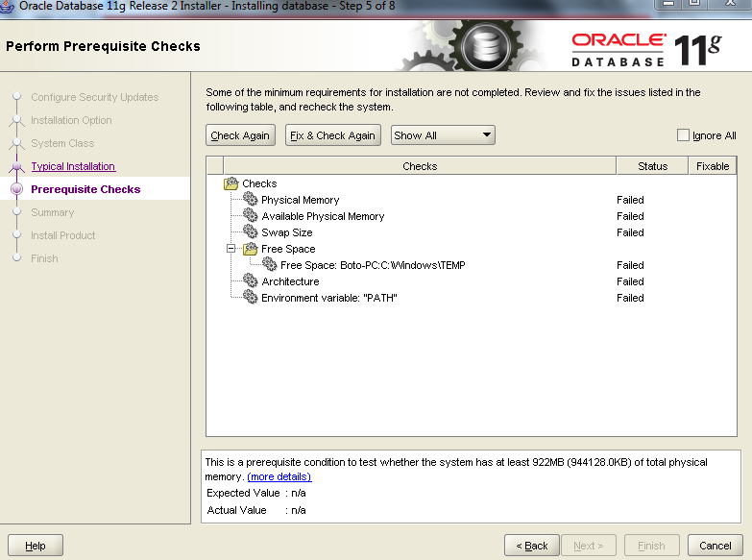Image resolution: width=752 pixels, height=560 pixels.
Task: Click the gear icon beside Architecture
Action: click(x=251, y=281)
